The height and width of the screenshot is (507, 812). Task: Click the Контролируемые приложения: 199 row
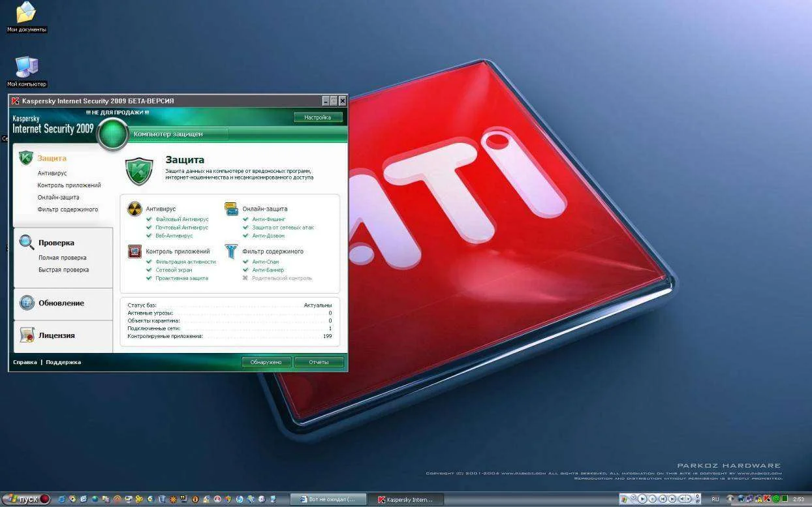point(230,337)
